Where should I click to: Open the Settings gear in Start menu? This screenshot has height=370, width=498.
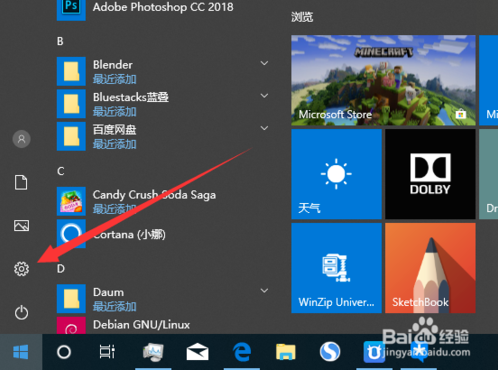21,269
